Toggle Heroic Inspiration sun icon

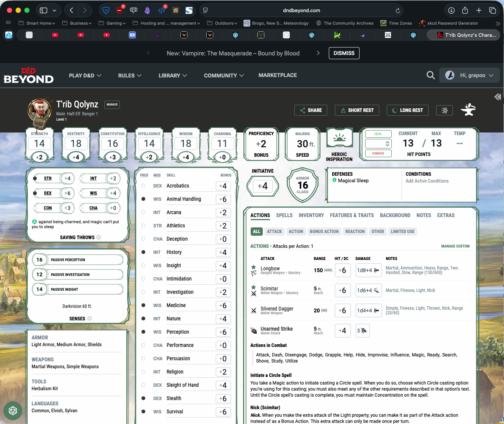click(339, 138)
